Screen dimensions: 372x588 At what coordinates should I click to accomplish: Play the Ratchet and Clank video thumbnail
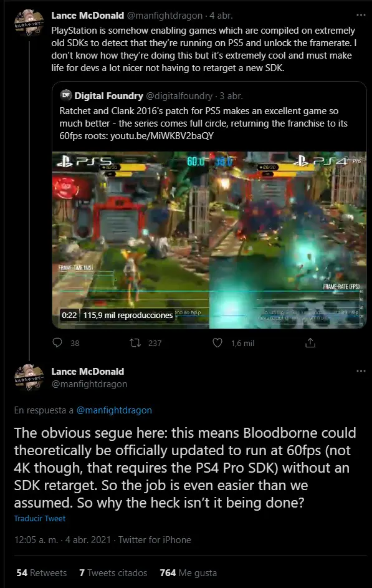point(209,240)
